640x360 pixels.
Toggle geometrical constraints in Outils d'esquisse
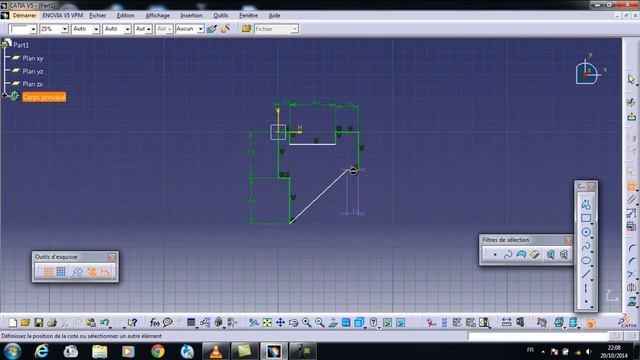click(91, 272)
